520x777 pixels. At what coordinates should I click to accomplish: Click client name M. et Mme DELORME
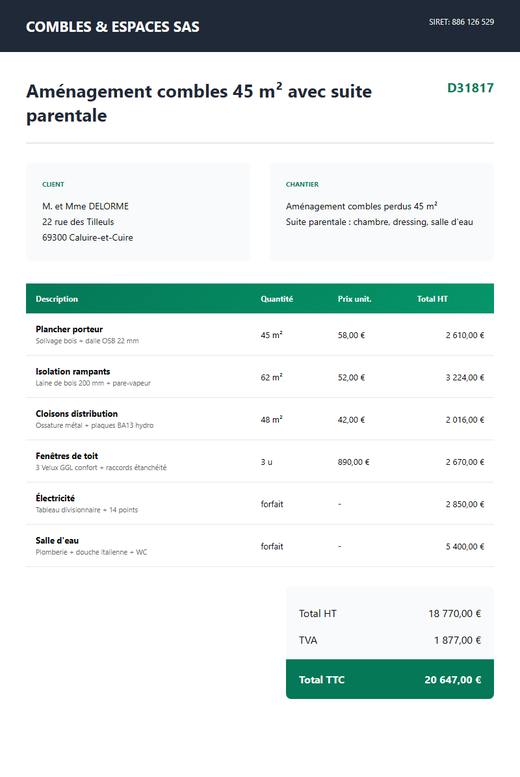[85, 206]
